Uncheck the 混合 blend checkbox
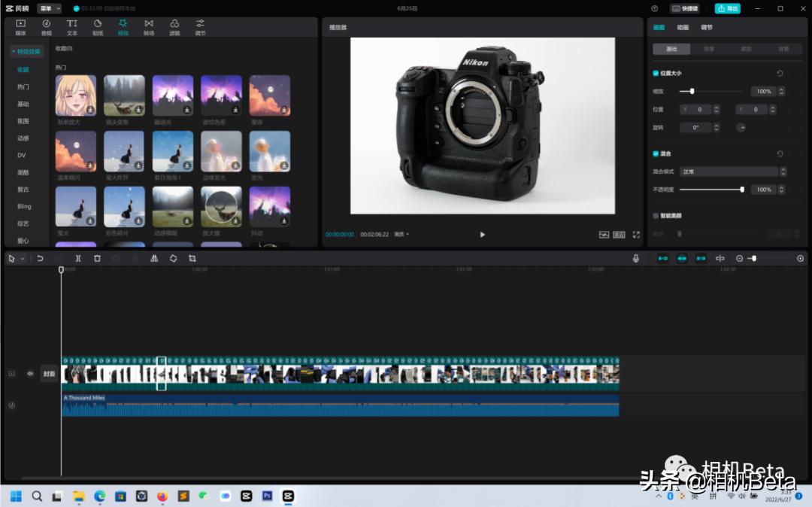Viewport: 812px width, 507px height. tap(656, 153)
